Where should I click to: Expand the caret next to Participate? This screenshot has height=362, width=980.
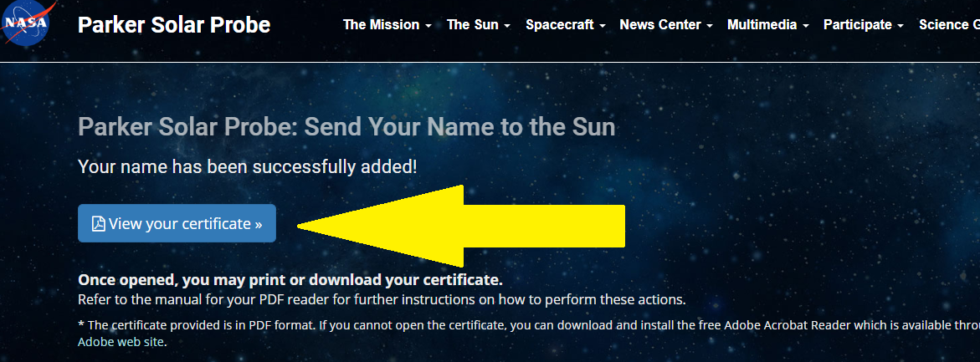[x=900, y=26]
